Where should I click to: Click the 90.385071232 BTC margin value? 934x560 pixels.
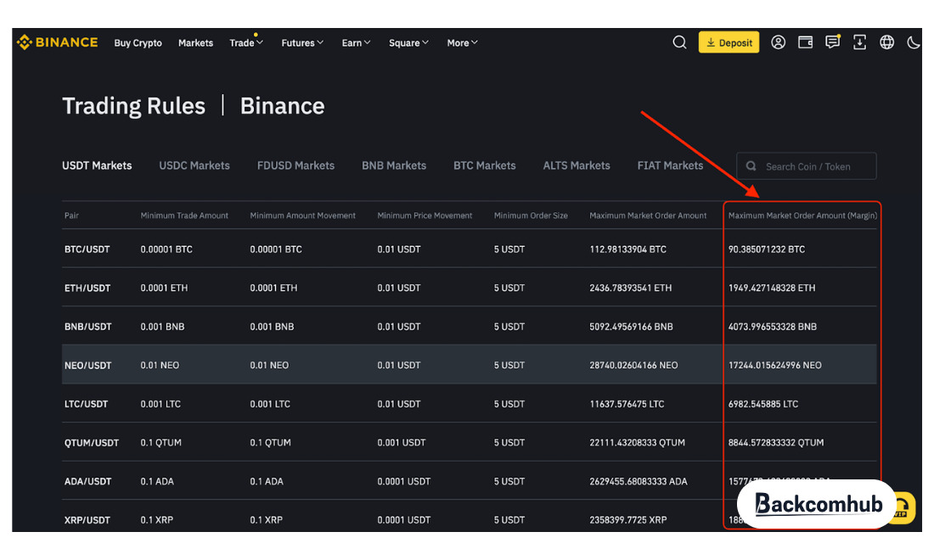tap(767, 249)
